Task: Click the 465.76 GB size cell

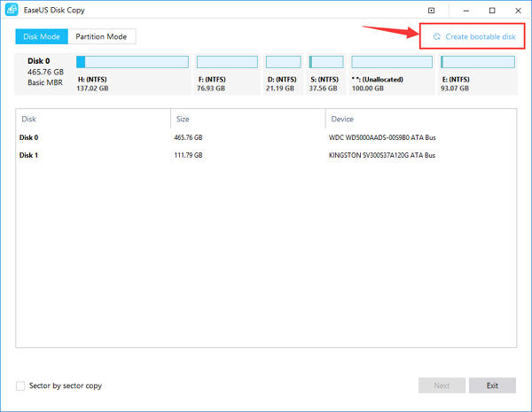Action: (x=188, y=137)
